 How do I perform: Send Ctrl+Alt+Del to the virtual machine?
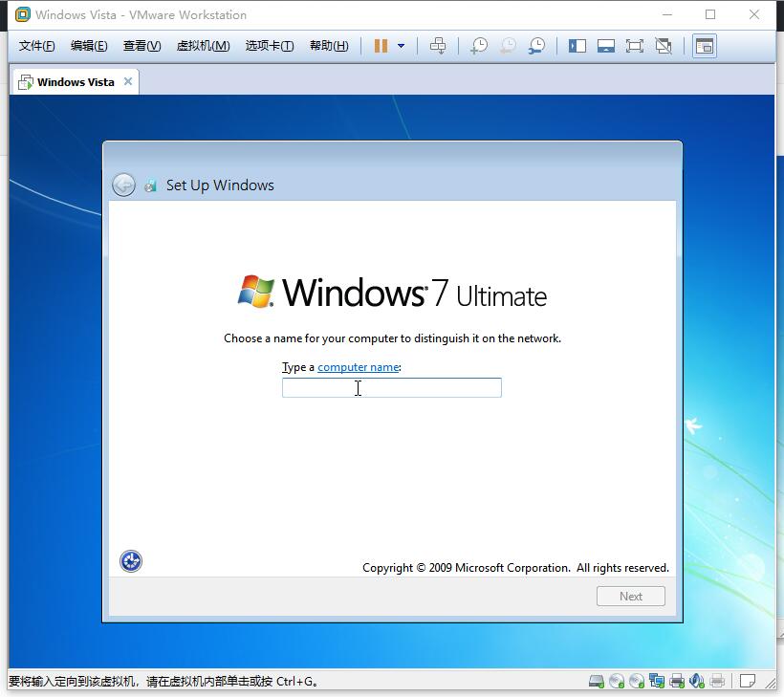[438, 46]
